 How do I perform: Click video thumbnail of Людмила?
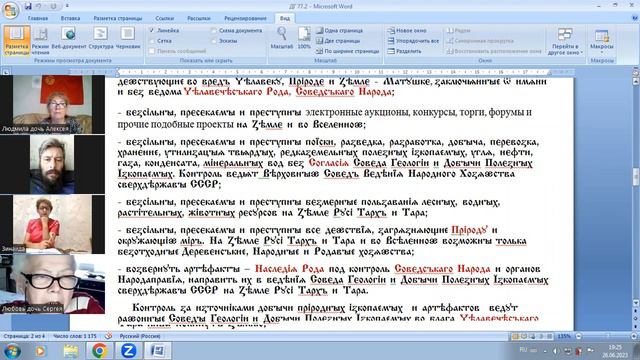pos(52,104)
